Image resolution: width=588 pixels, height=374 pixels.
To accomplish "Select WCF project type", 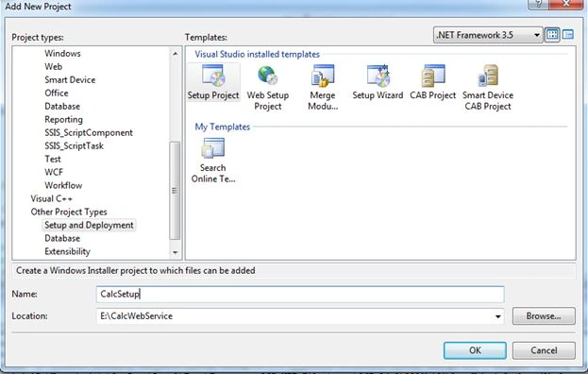I will (x=54, y=172).
